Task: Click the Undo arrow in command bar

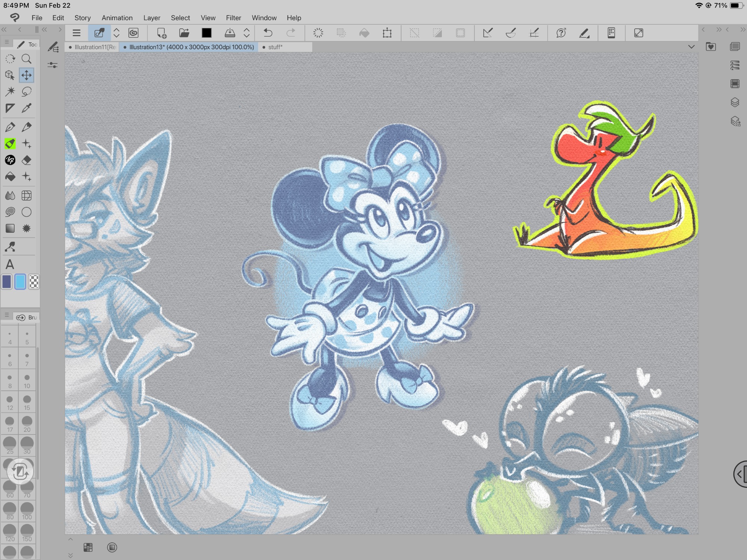Action: (268, 33)
